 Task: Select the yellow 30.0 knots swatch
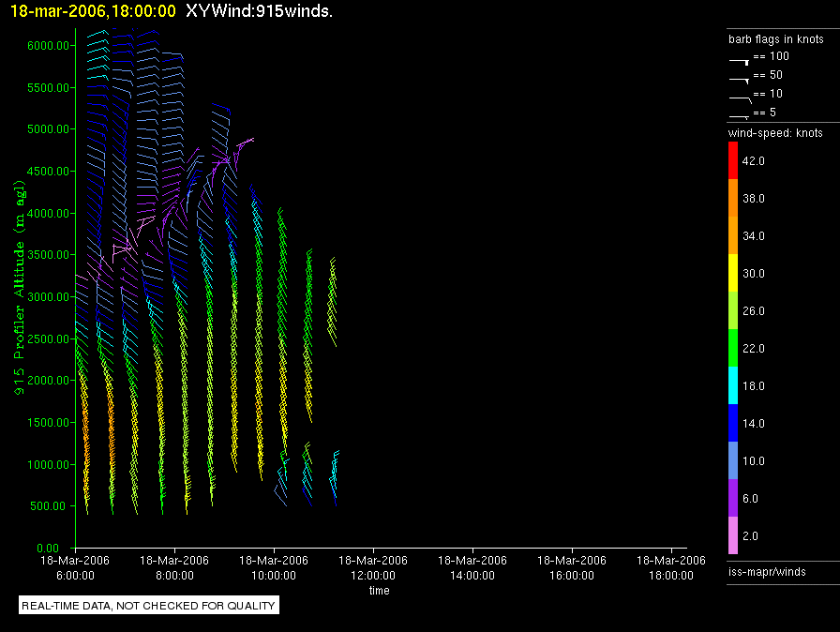click(733, 273)
